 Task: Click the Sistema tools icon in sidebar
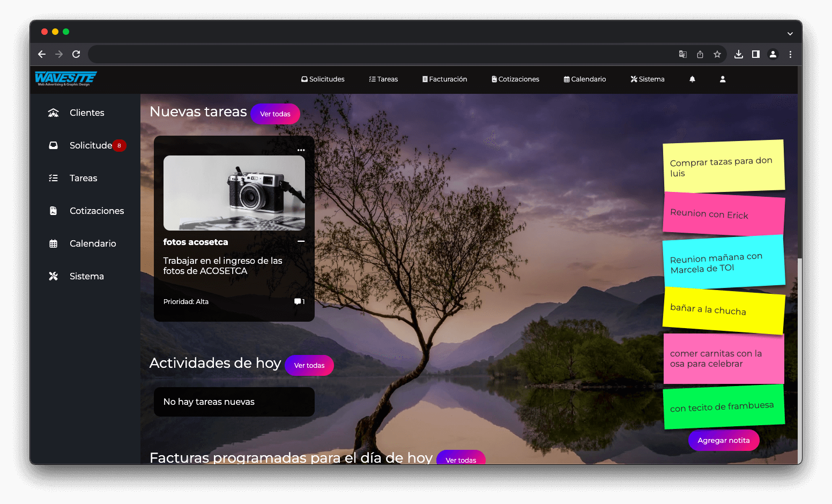coord(53,276)
